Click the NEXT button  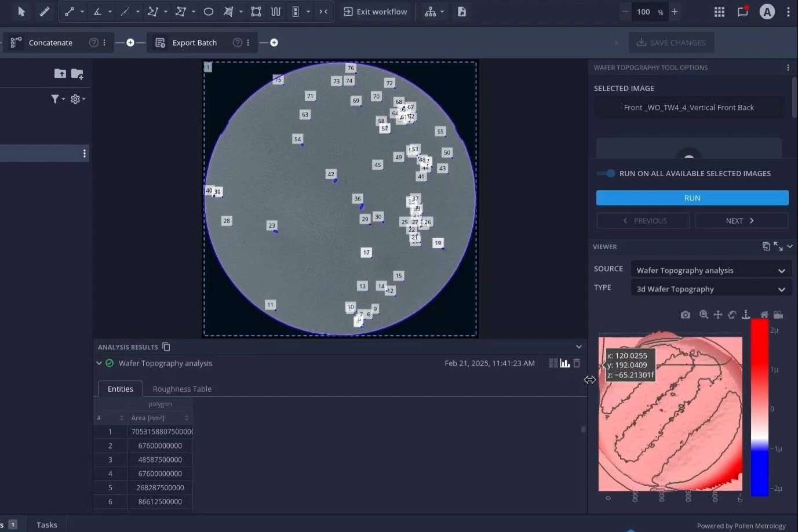pos(741,221)
